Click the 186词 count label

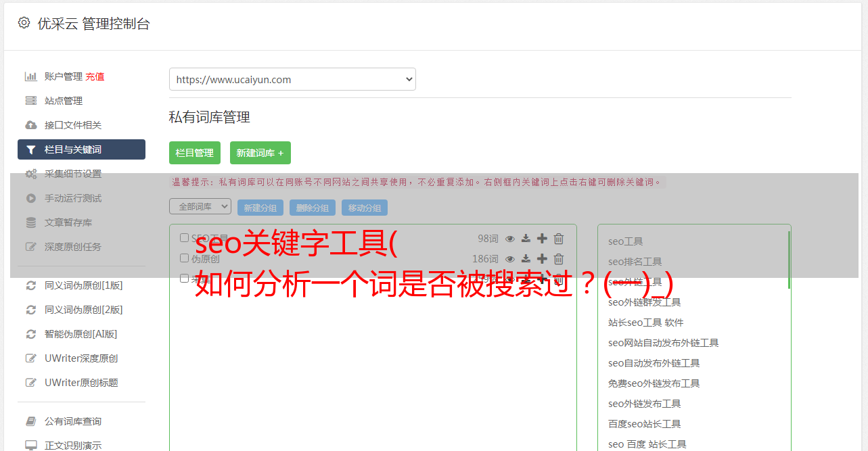pyautogui.click(x=485, y=259)
